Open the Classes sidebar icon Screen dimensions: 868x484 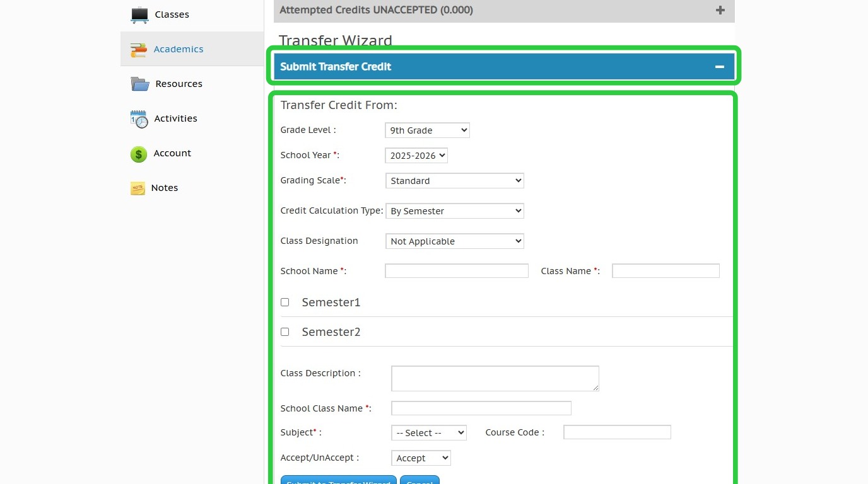point(139,14)
